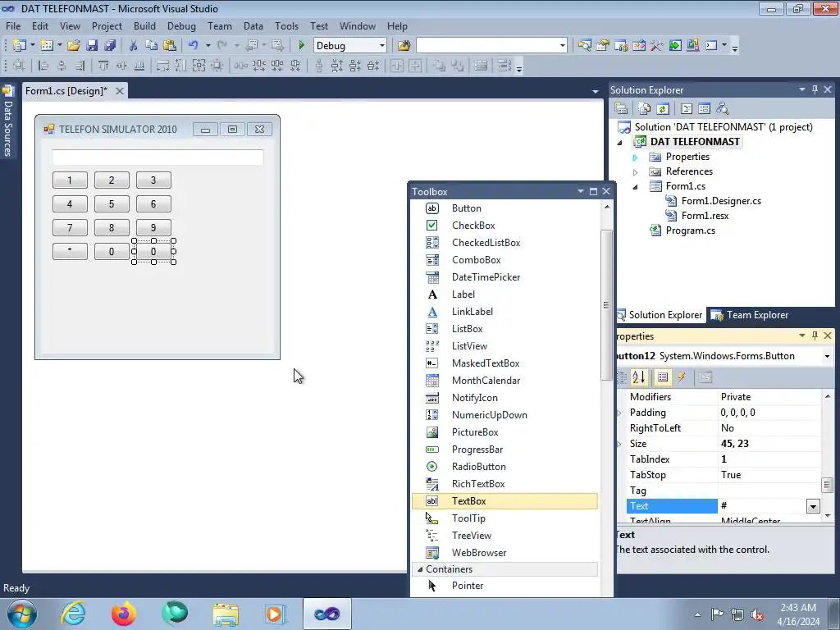840x630 pixels.
Task: Expand the References node
Action: tap(636, 172)
